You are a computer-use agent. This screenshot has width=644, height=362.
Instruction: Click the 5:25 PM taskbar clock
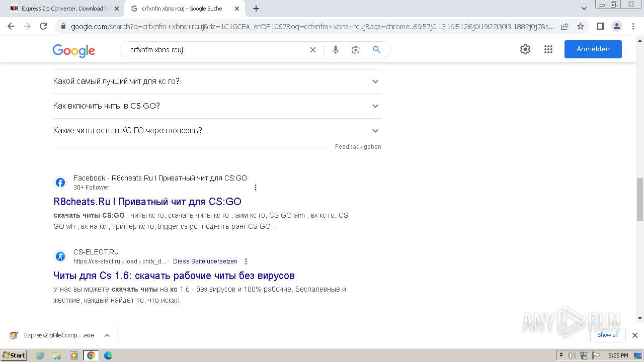[618, 355]
